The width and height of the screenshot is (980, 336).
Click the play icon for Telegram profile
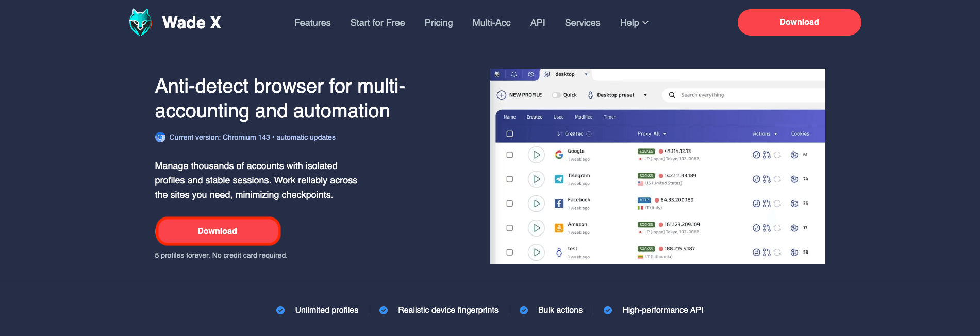tap(536, 179)
